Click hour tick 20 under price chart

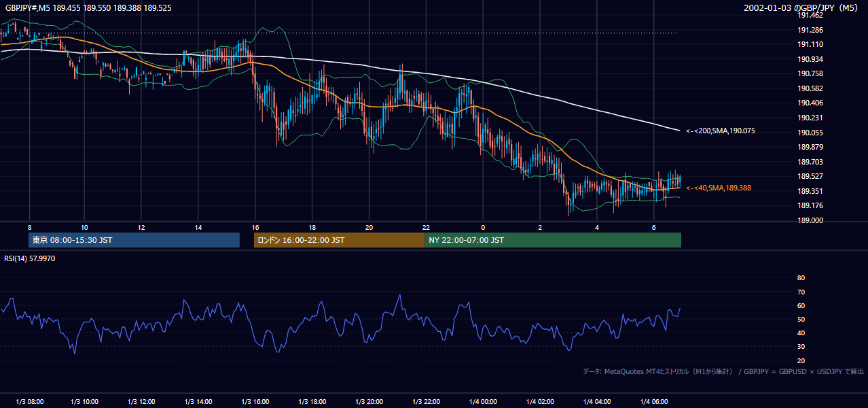click(369, 227)
